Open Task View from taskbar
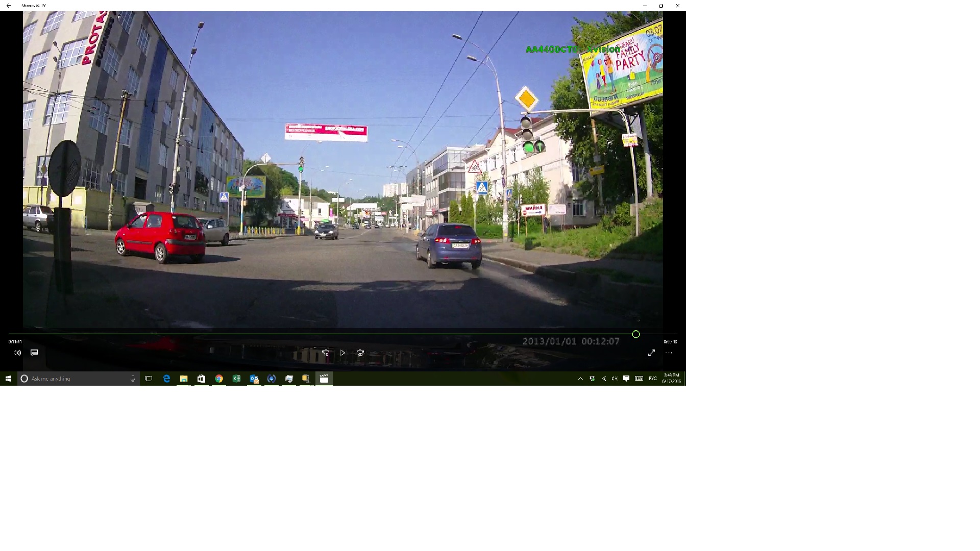Viewport: 980px width, 551px height. pyautogui.click(x=149, y=379)
